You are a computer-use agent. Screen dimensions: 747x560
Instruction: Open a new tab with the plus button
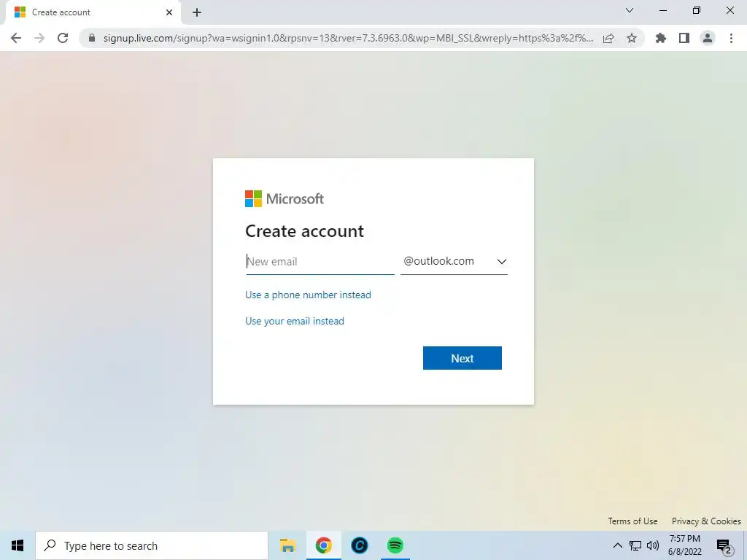pos(197,12)
